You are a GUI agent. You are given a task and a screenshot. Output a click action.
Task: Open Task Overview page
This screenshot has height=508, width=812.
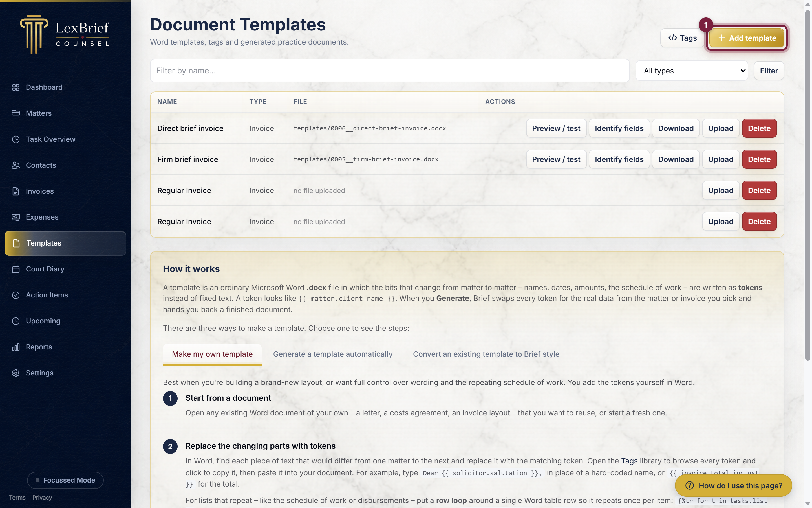click(65, 139)
